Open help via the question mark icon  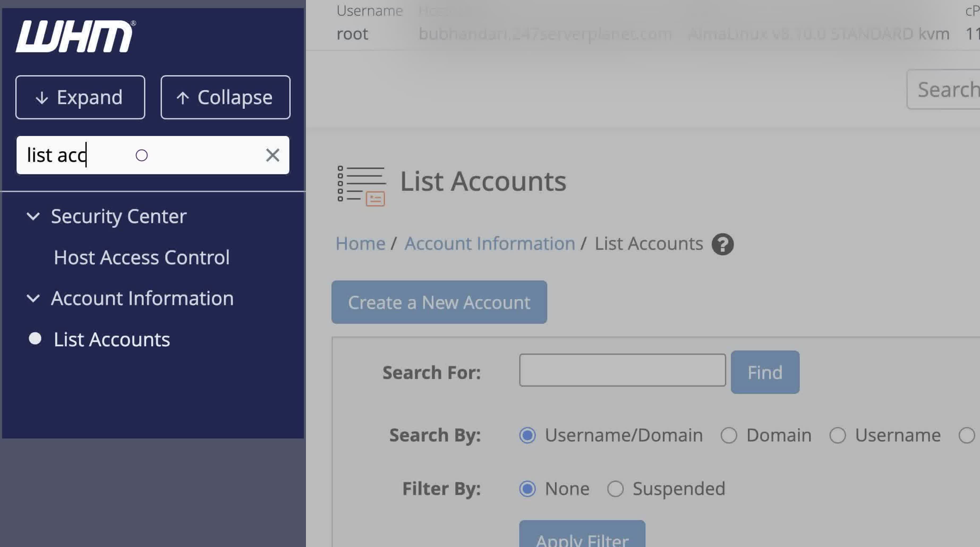pyautogui.click(x=722, y=244)
